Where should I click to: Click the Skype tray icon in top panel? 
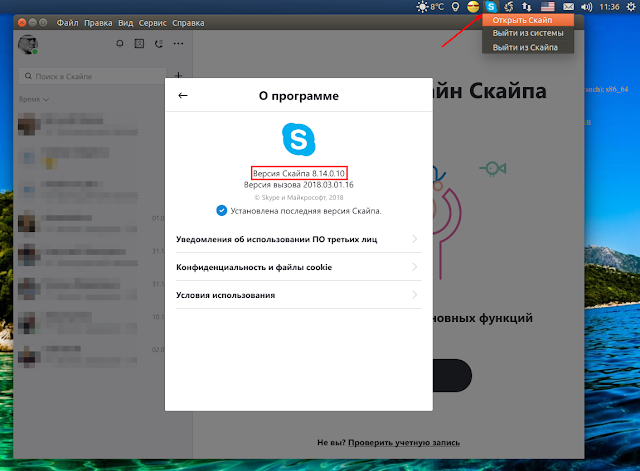491,7
